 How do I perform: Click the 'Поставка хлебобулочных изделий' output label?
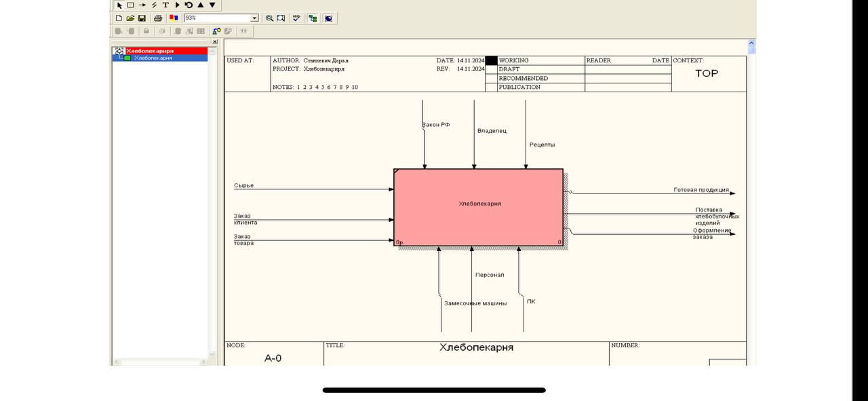click(717, 216)
